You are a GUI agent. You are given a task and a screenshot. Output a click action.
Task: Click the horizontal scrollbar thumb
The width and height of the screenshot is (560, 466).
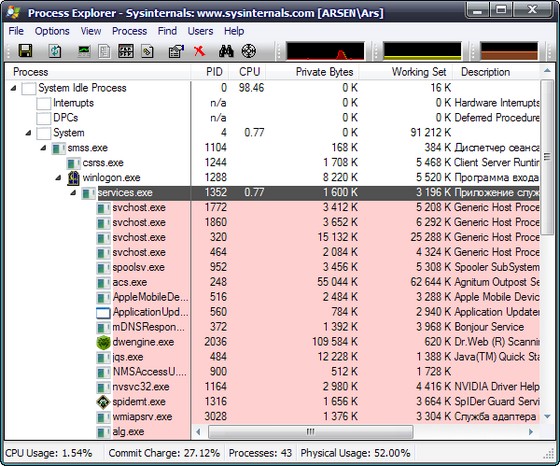point(310,432)
